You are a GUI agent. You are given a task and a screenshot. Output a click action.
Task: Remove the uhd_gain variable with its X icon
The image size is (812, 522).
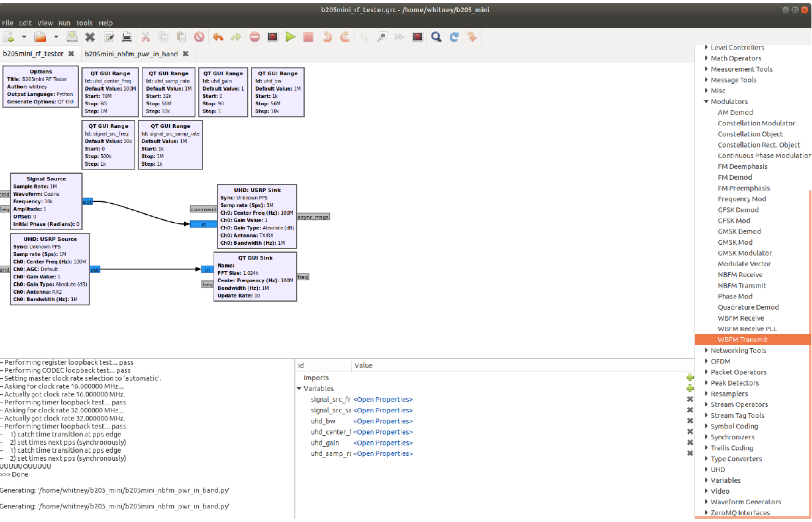pyautogui.click(x=690, y=442)
